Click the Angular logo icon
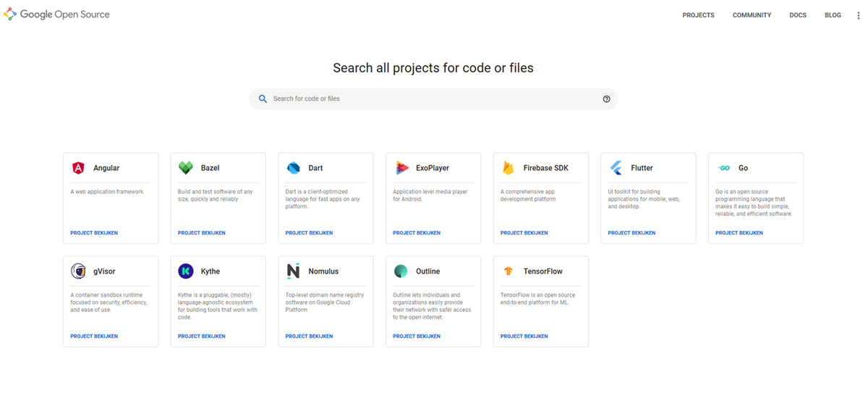 [78, 168]
